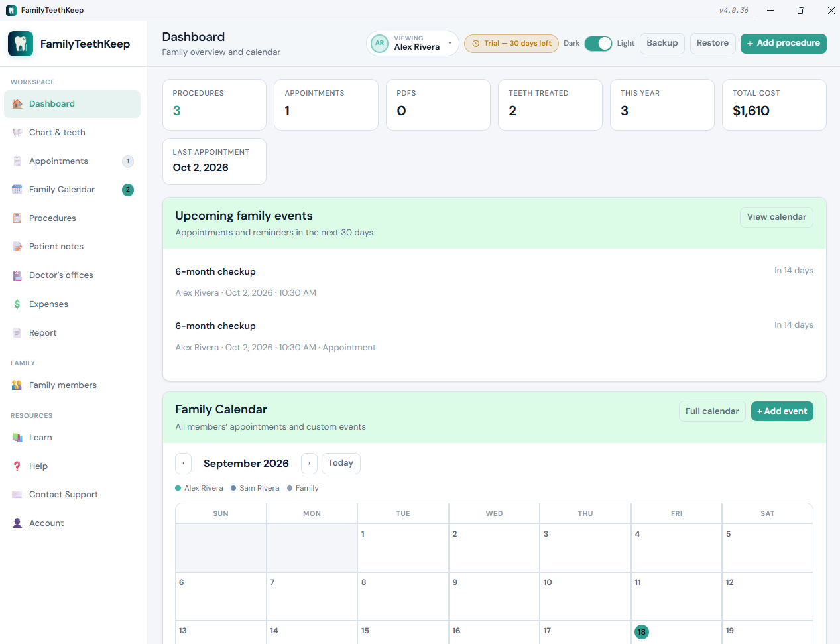Image resolution: width=840 pixels, height=644 pixels.
Task: Open the Full calendar view
Action: point(712,411)
